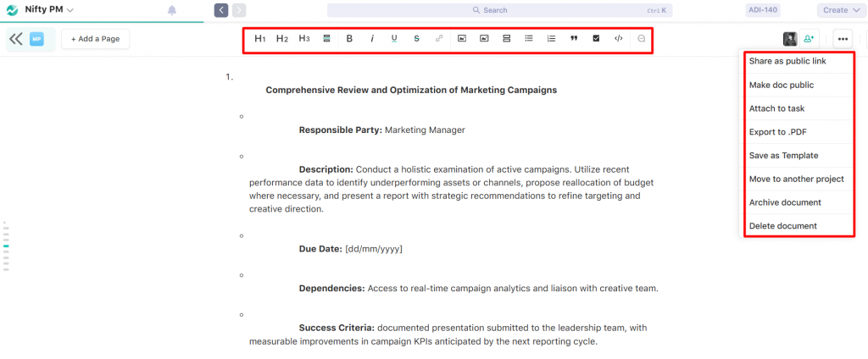Click the Dependencies label

point(332,289)
